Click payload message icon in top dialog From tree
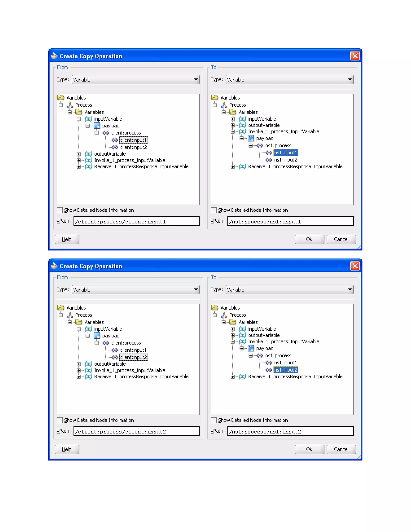 (x=97, y=126)
